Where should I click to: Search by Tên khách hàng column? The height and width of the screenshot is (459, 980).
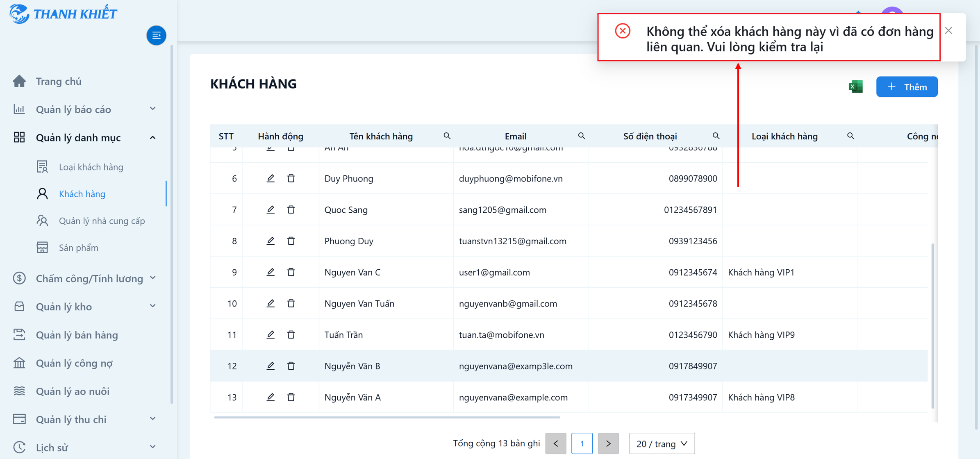pos(447,136)
